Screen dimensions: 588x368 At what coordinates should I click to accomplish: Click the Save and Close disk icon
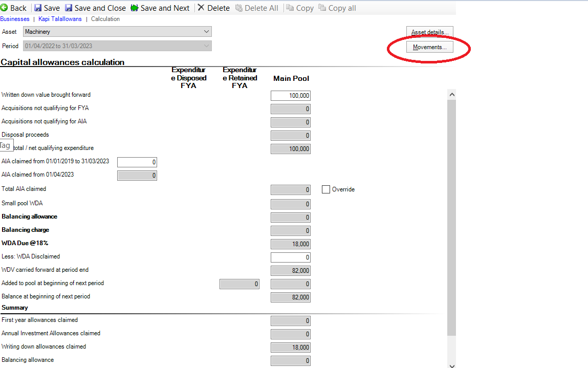[x=69, y=8]
